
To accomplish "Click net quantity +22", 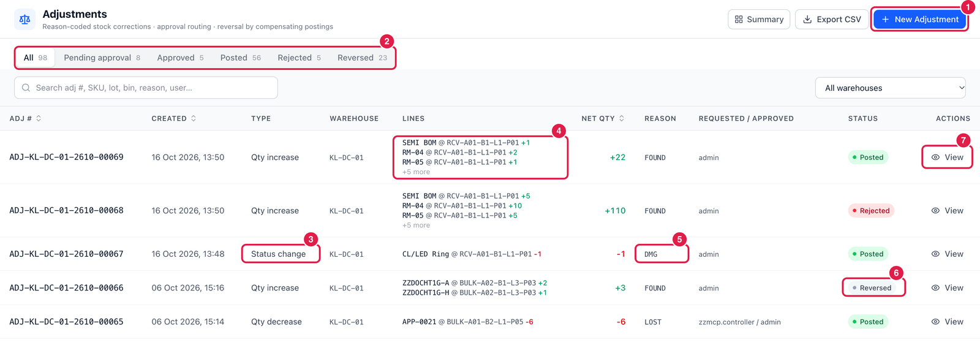I will coord(617,158).
